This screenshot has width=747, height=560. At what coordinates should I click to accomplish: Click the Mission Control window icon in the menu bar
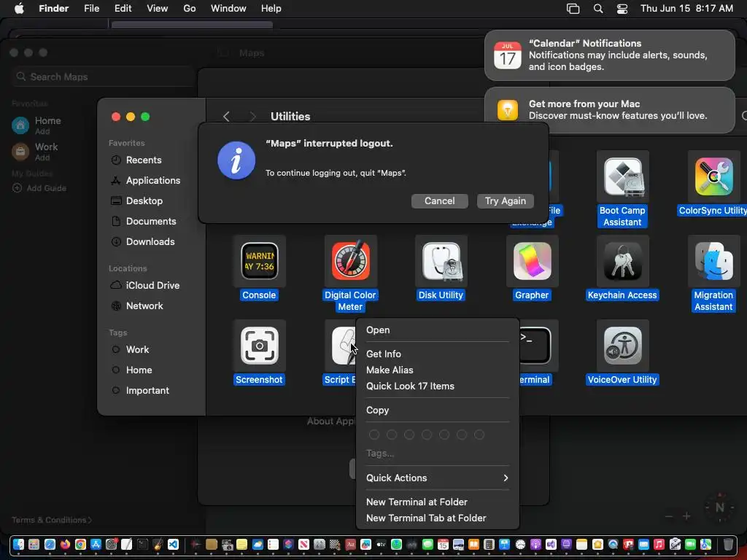point(573,9)
